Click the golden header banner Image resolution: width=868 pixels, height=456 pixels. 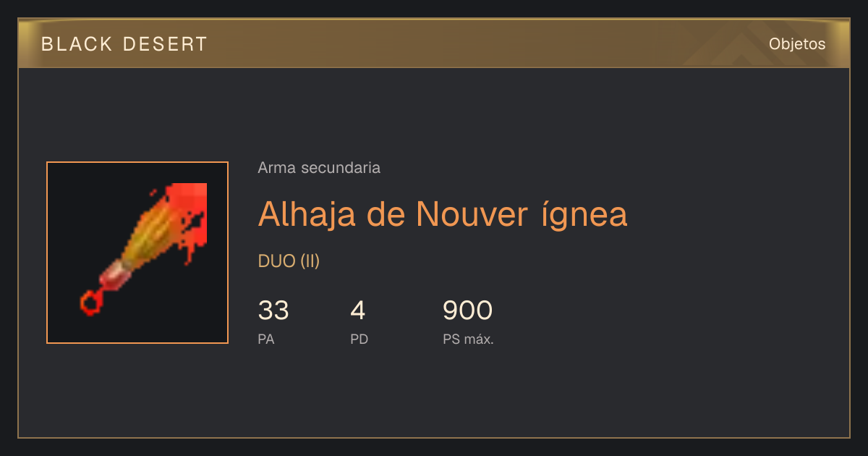pyautogui.click(x=434, y=43)
